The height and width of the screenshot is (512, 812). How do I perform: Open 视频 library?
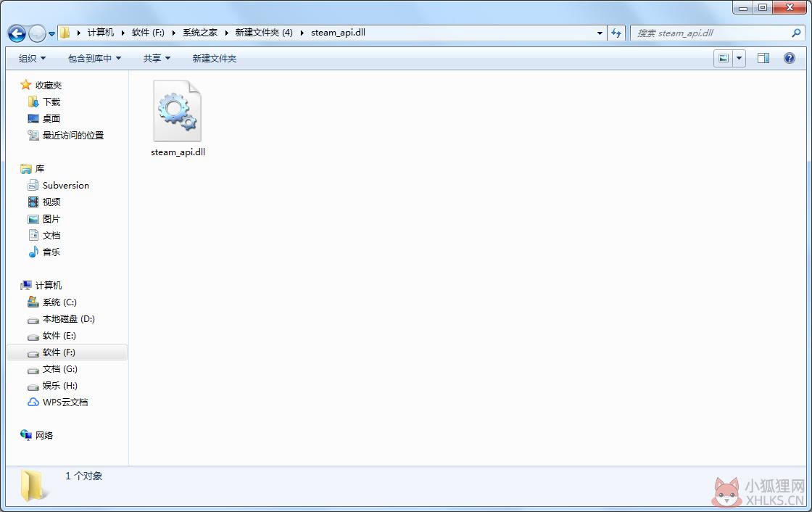51,202
